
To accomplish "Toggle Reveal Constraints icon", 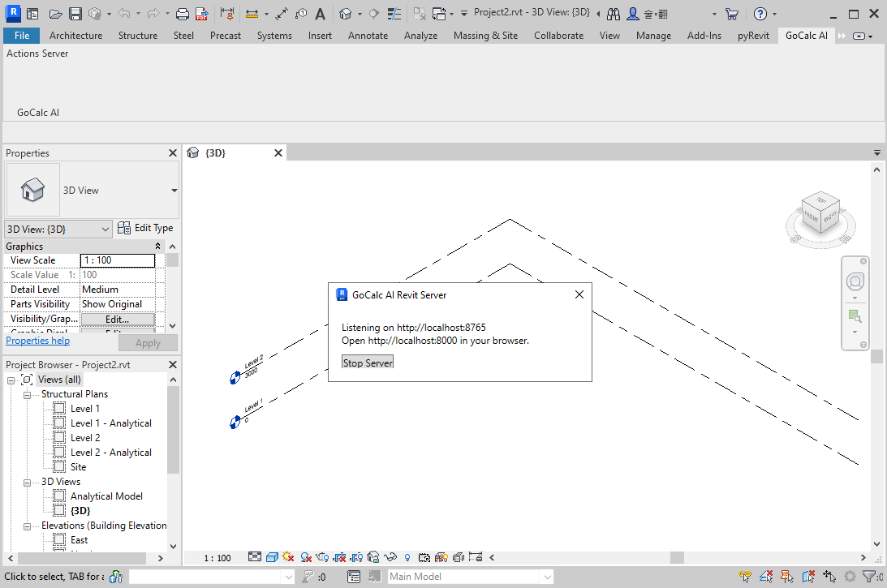I will [x=476, y=557].
